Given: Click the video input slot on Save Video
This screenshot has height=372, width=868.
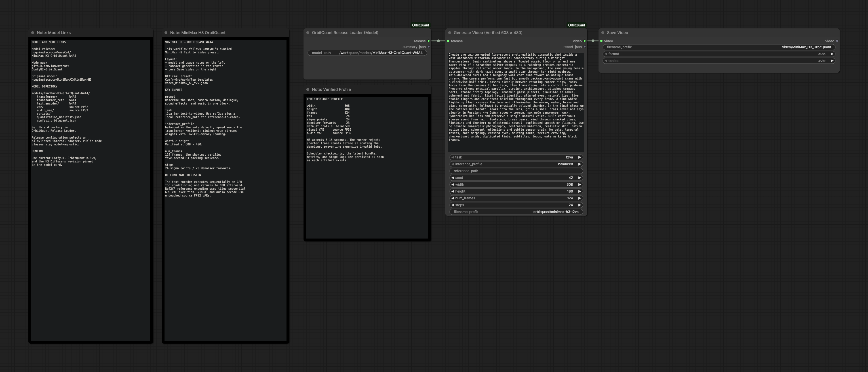Looking at the screenshot, I should pos(601,41).
